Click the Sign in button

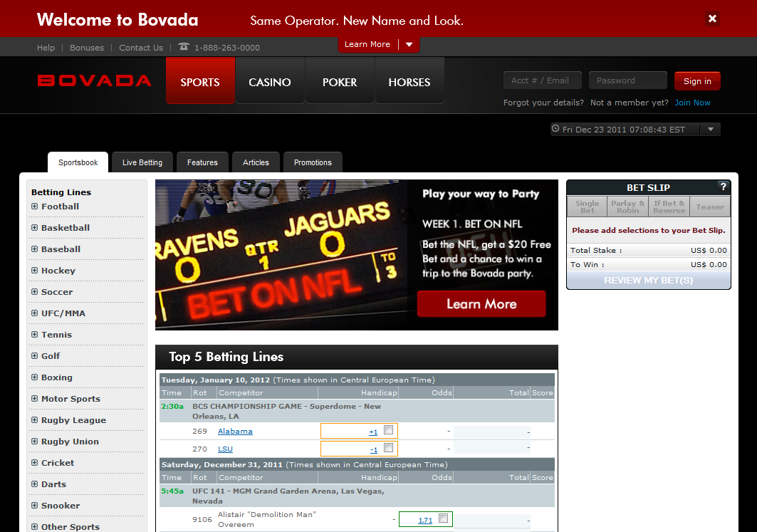click(697, 81)
